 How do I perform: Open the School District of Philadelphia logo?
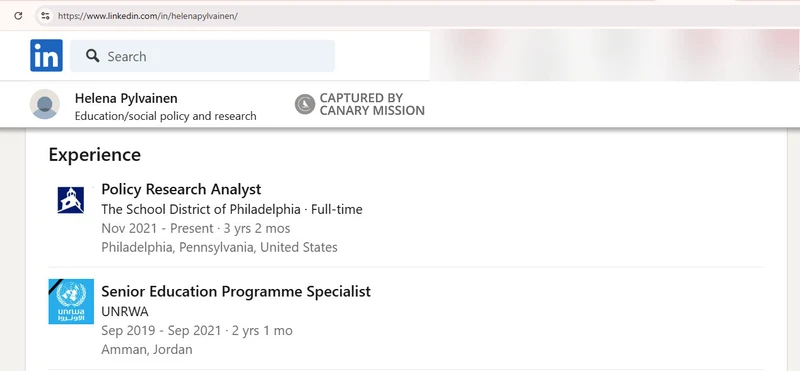pos(71,200)
